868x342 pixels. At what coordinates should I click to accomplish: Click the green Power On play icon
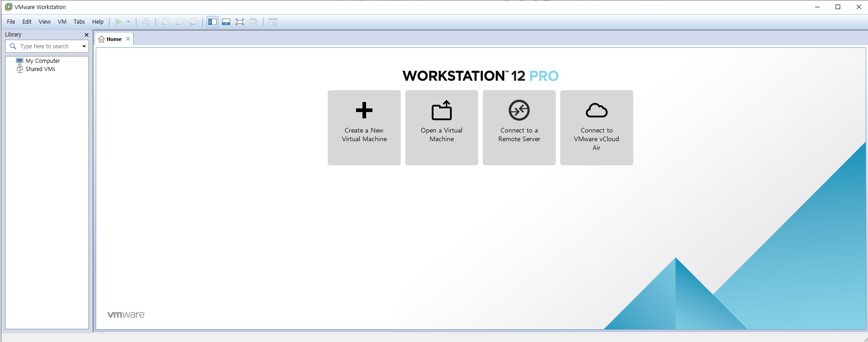(x=119, y=22)
